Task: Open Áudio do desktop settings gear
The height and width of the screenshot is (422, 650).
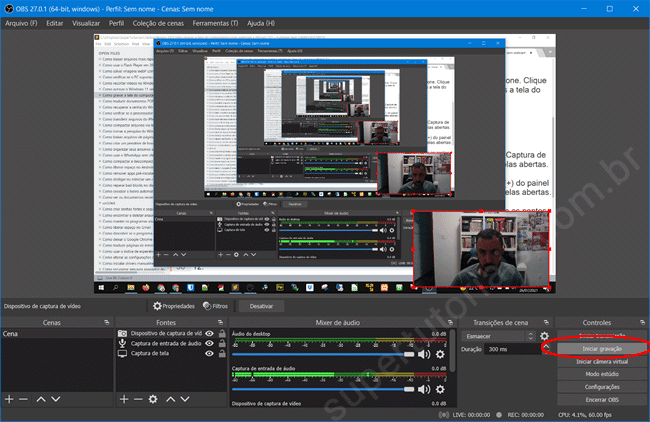Action: click(x=440, y=354)
